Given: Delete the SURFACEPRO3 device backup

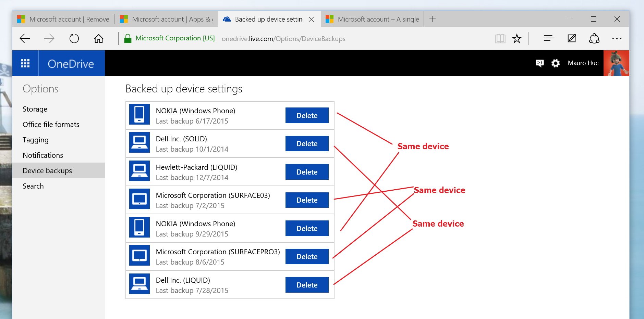Looking at the screenshot, I should pos(307,257).
